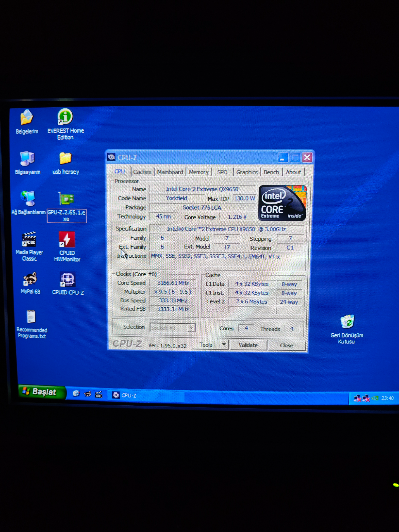Select the 'usb hersey' folder
Image resolution: width=399 pixels, height=532 pixels.
pos(65,158)
